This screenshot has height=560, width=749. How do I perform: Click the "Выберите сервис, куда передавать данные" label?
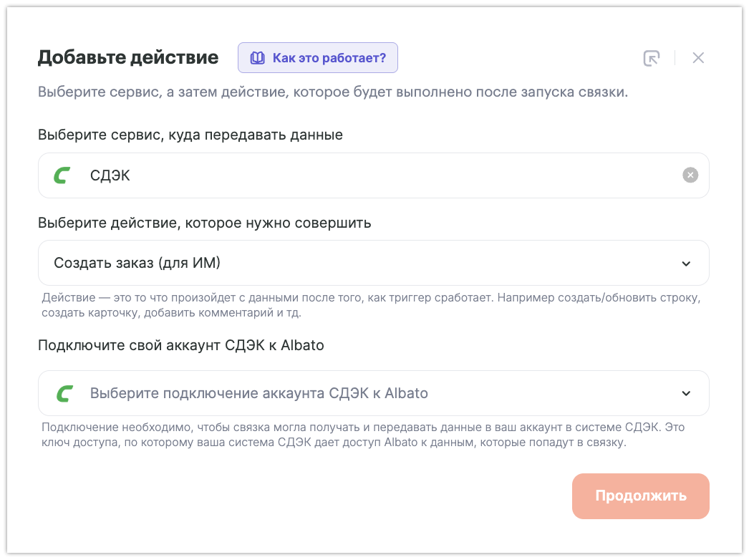click(x=190, y=135)
